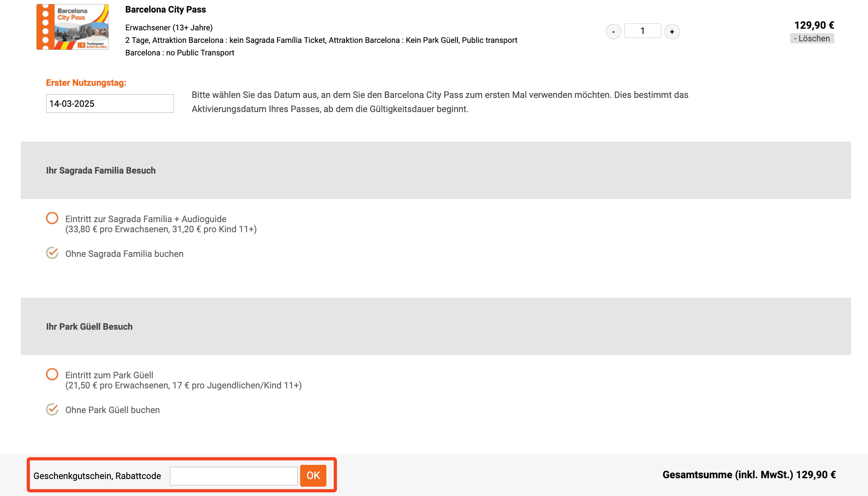Click the Ihr Park Güell Besuch header
Image resolution: width=868 pixels, height=496 pixels.
89,326
